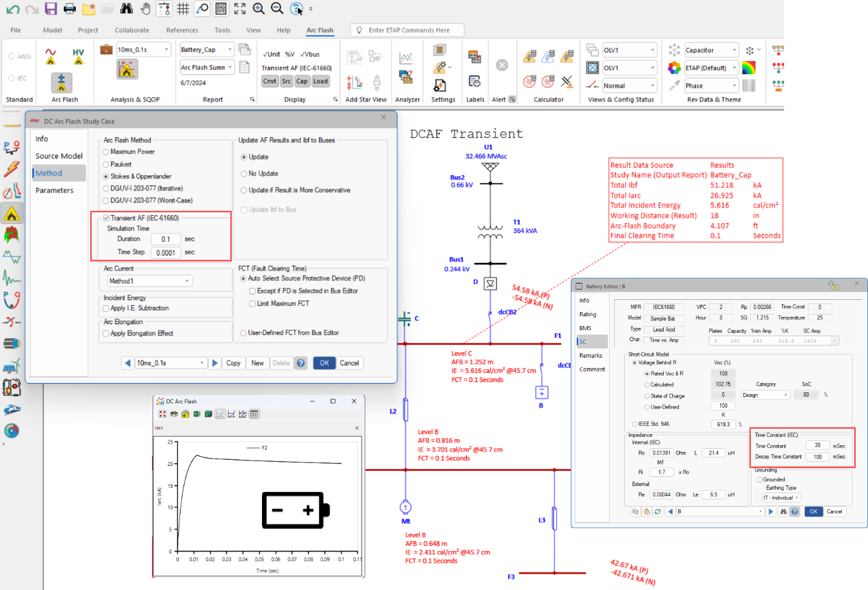868x590 pixels.
Task: Enable the Paukert arc flash method
Action: 105,164
